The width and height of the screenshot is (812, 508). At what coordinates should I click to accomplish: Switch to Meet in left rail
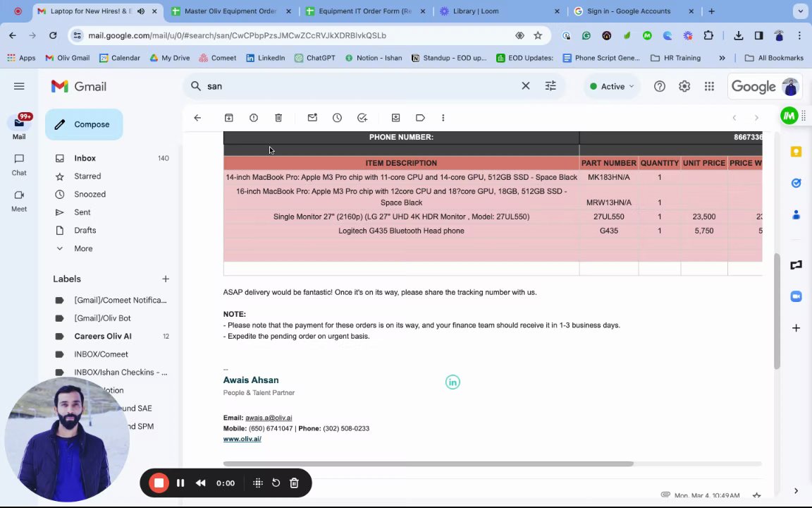click(x=19, y=200)
